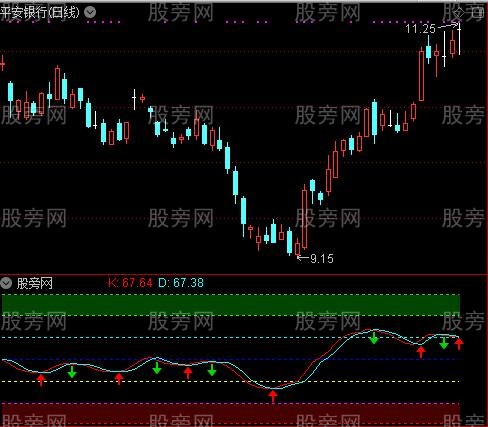The width and height of the screenshot is (488, 427).
Task: Click the 平安银行(日线) chart title
Action: [x=40, y=13]
